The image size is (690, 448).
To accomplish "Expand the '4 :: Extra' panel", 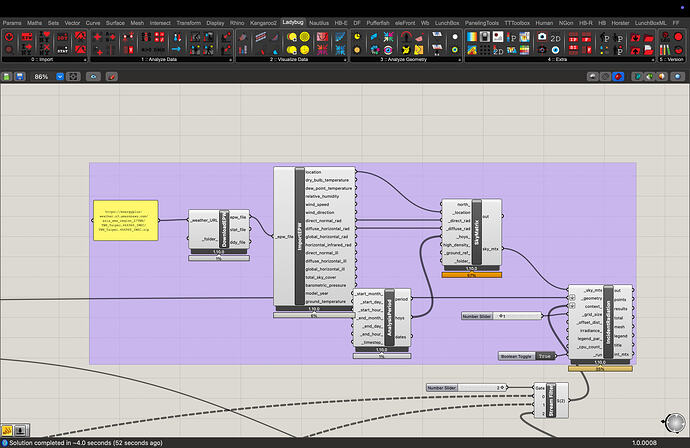I will [560, 59].
